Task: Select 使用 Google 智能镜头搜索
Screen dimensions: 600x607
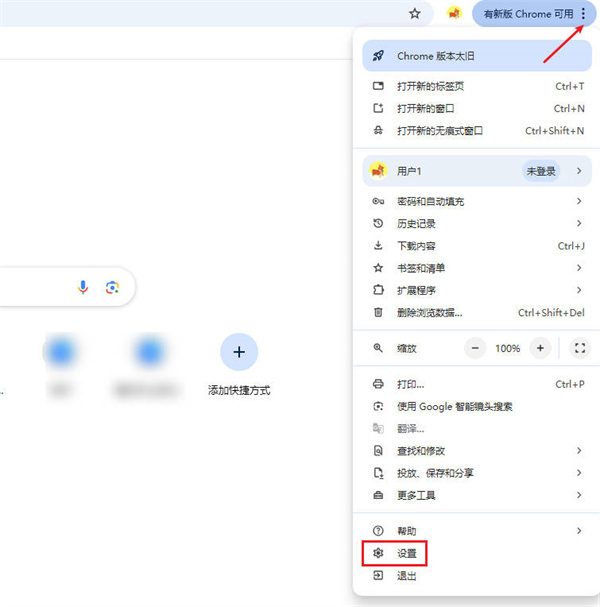Action: [x=477, y=406]
